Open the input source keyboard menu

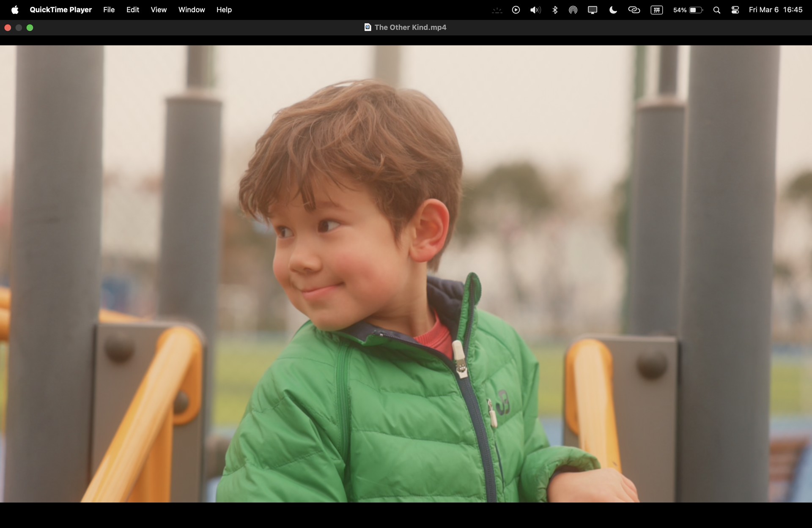pos(656,10)
